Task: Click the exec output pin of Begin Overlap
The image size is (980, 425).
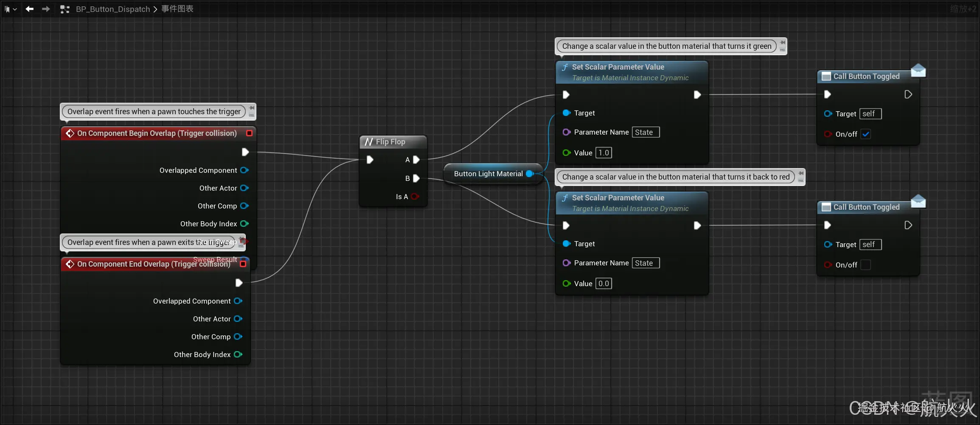Action: pos(245,152)
